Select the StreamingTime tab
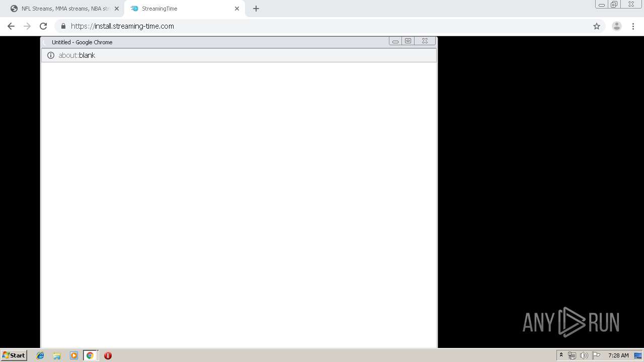The height and width of the screenshot is (362, 644). click(185, 9)
